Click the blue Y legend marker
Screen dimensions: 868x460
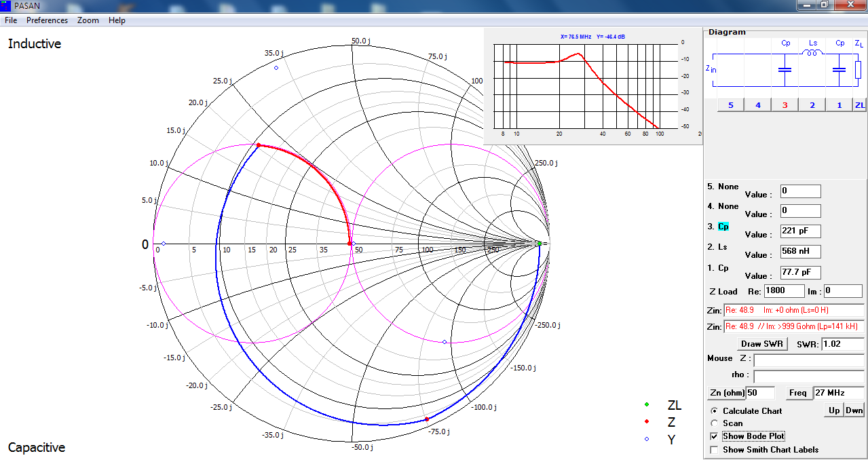pos(647,440)
